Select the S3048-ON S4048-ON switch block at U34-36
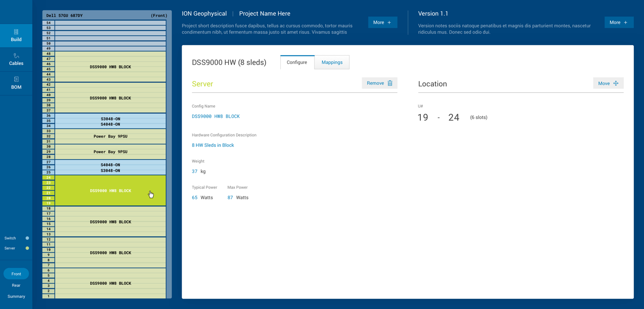The height and width of the screenshot is (309, 644). [110, 121]
